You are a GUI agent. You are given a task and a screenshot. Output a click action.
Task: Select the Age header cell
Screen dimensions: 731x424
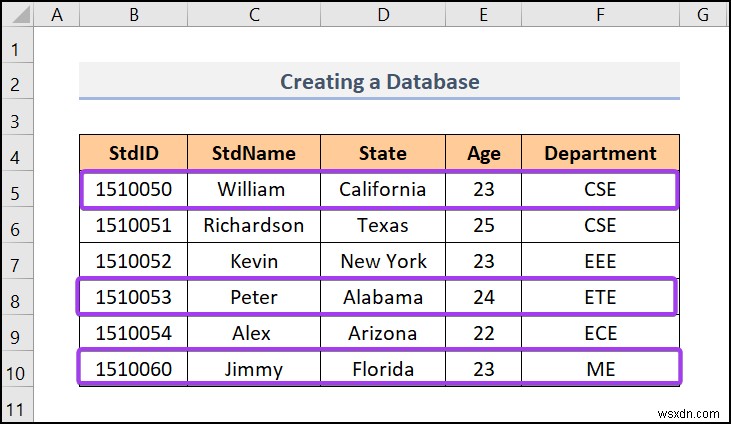click(x=484, y=153)
